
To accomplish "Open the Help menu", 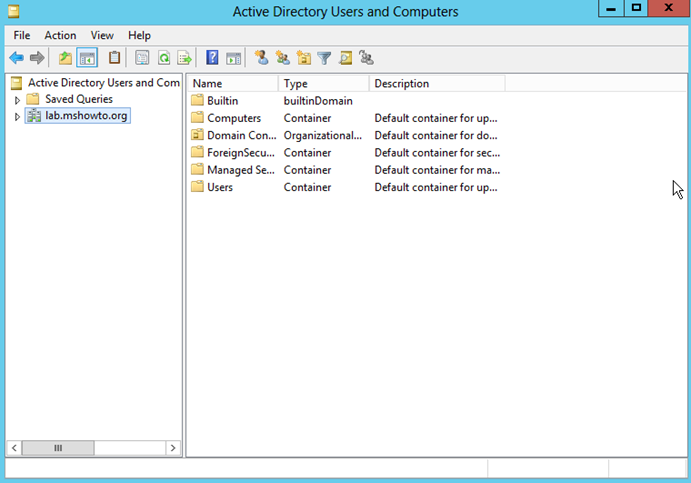I will [139, 35].
